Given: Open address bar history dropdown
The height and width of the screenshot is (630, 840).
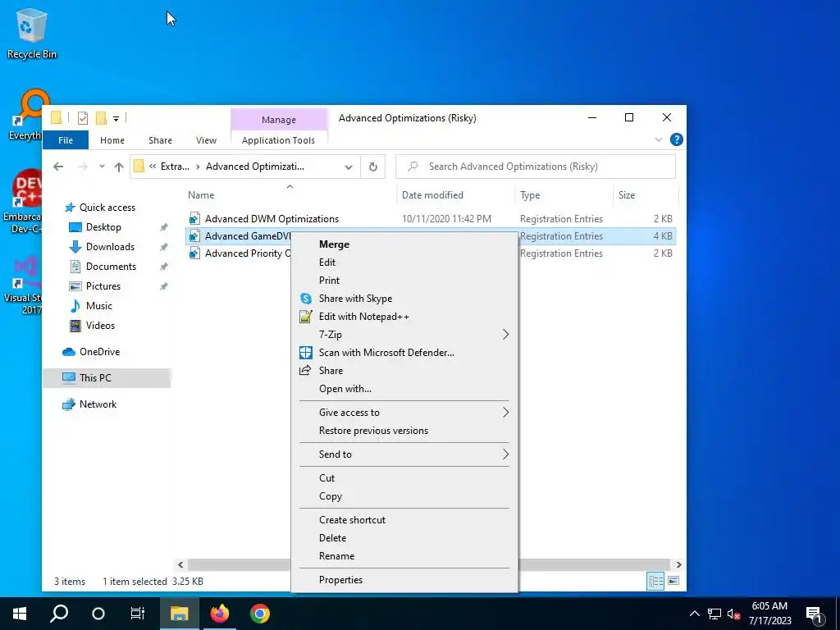Looking at the screenshot, I should [348, 167].
